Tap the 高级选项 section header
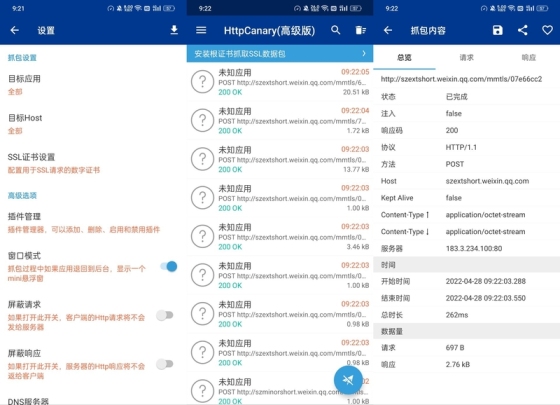Viewport: 560px width, 405px height. (x=22, y=195)
